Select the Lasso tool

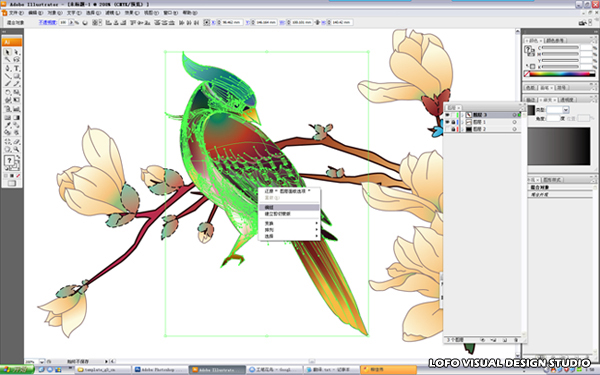[16, 60]
